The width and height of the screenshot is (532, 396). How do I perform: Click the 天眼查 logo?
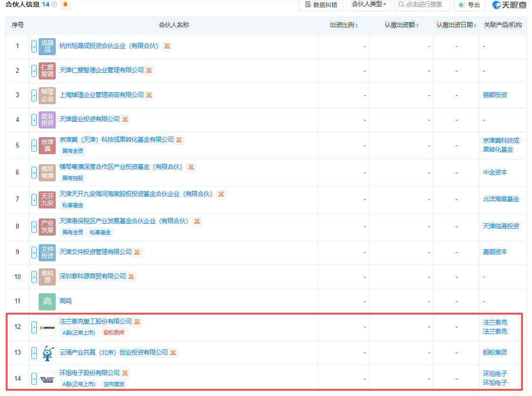click(509, 5)
